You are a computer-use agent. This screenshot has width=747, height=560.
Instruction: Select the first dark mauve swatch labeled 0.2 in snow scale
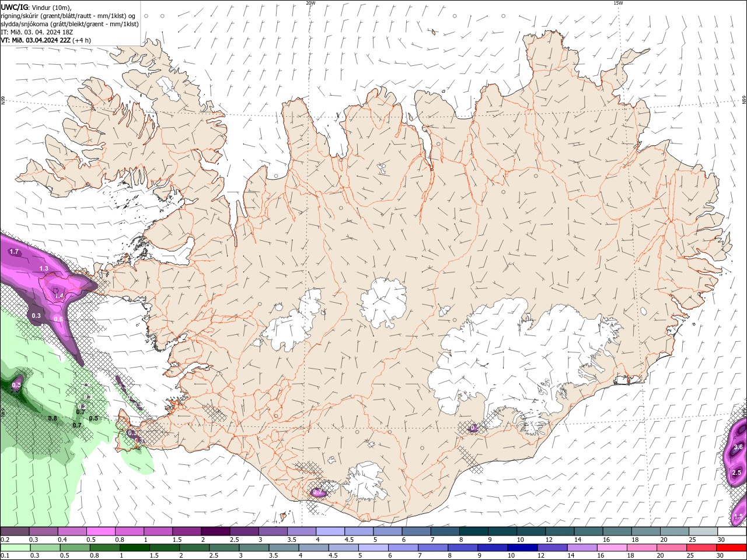[x=15, y=531]
